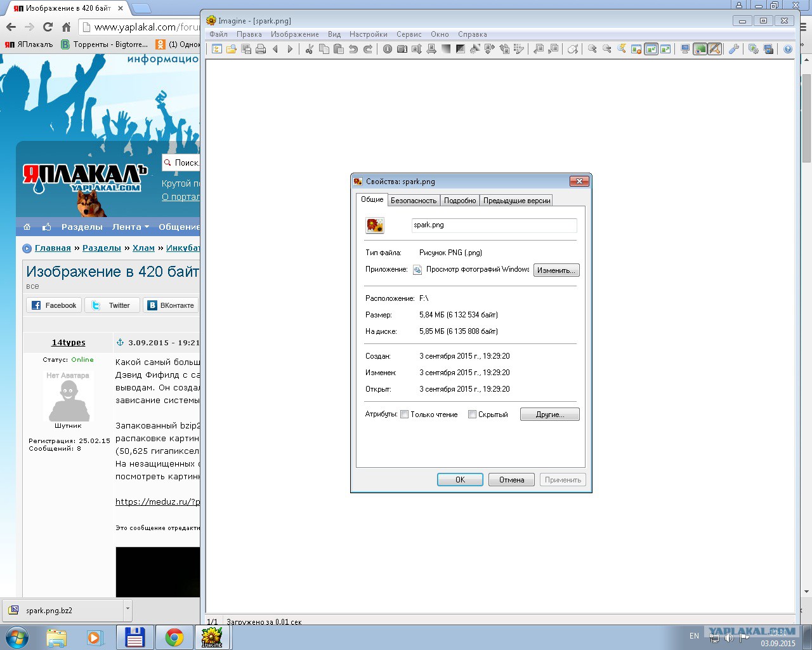Switch to the Подробно tab
This screenshot has height=650, width=812.
(x=460, y=201)
